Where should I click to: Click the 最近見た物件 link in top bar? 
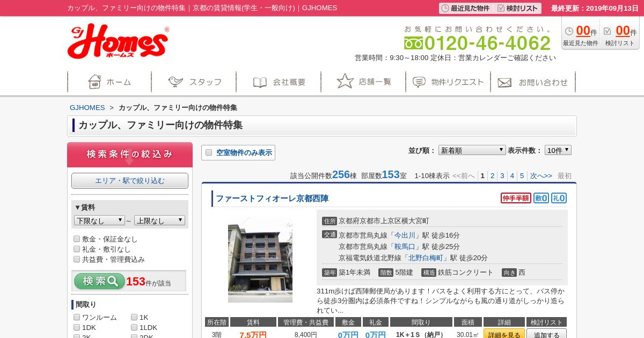[465, 8]
